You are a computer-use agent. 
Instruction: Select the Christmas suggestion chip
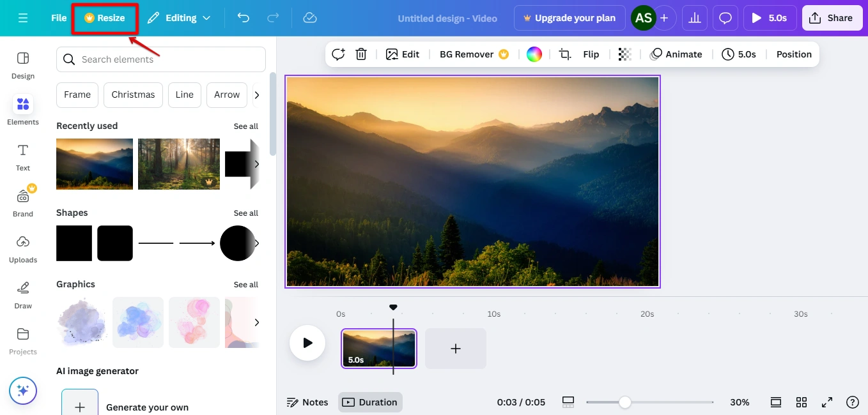[133, 94]
